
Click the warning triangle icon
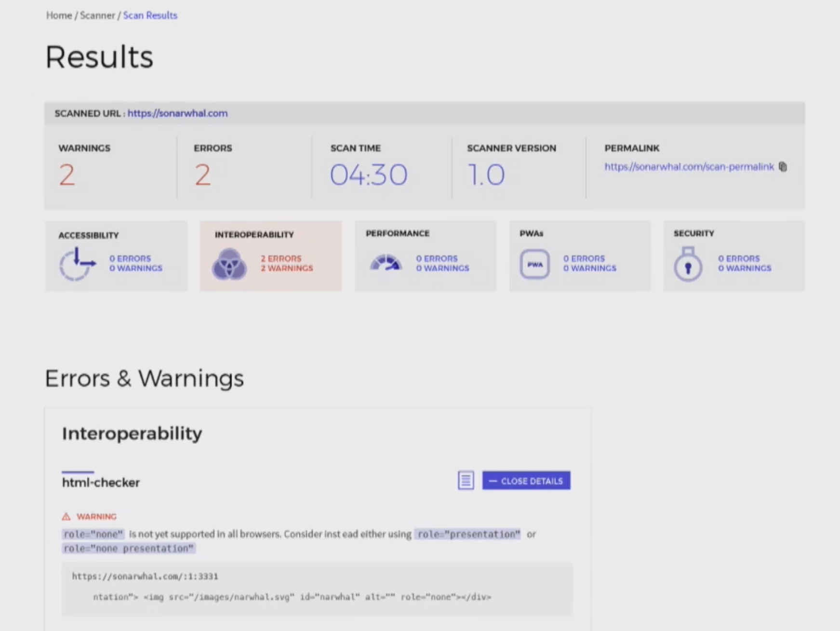pos(66,517)
